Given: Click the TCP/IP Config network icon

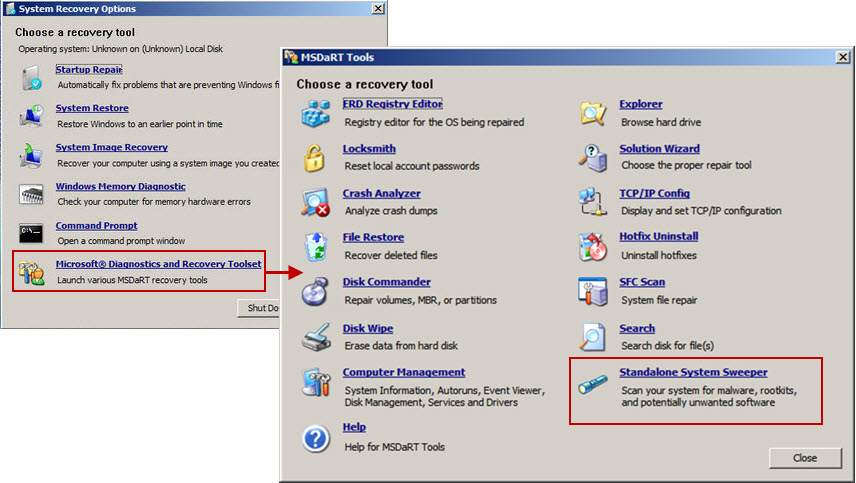Looking at the screenshot, I should 593,202.
